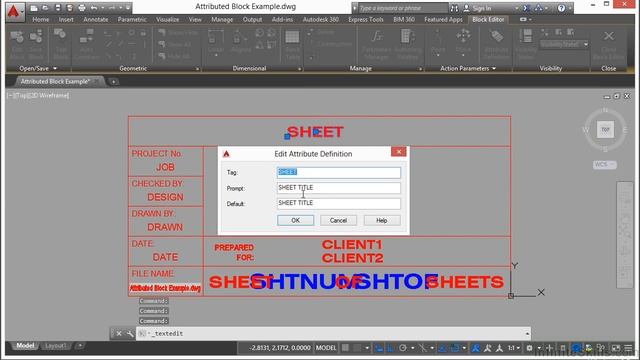Click the Save icon in quick access toolbar
The width and height of the screenshot is (640, 360).
pos(58,8)
